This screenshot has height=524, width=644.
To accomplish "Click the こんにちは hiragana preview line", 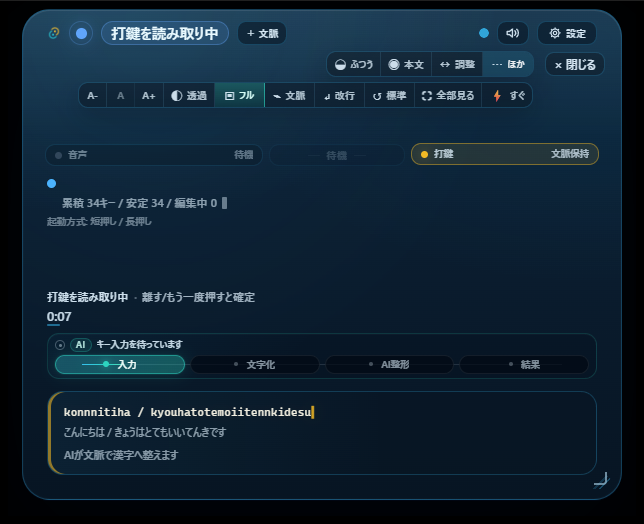I will pos(145,432).
